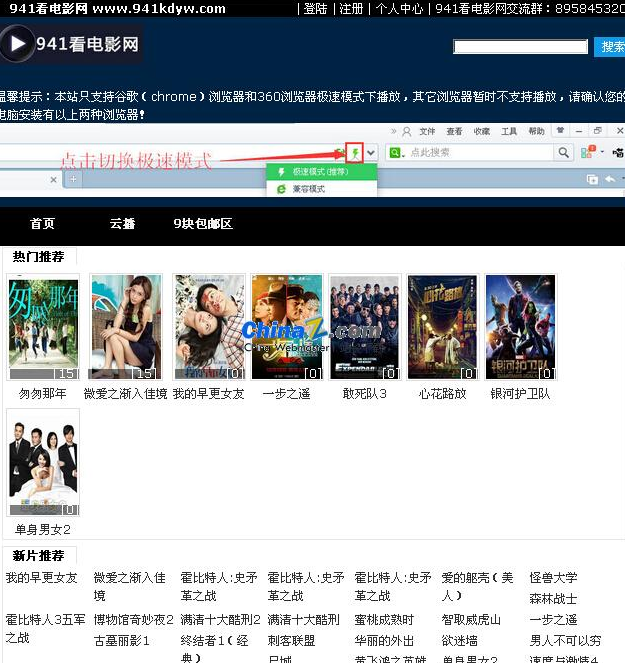Click the 匆匆那年 title under its poster
This screenshot has height=663, width=625.
pyautogui.click(x=43, y=394)
